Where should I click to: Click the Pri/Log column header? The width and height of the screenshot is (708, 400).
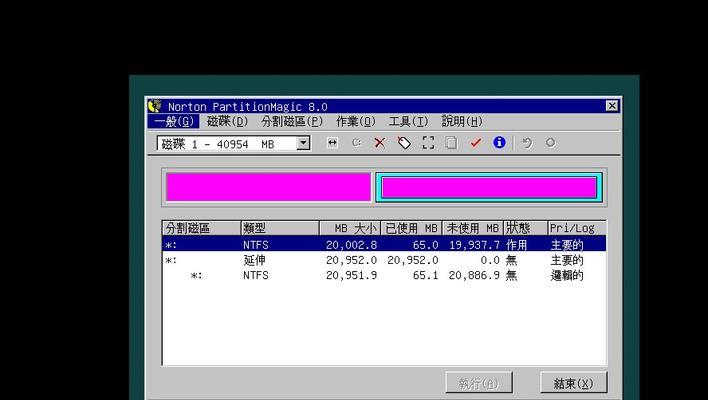[x=577, y=228]
